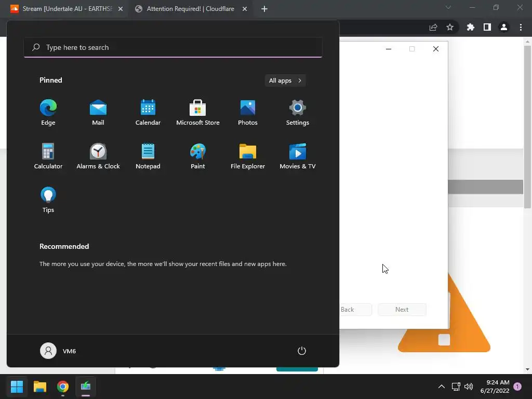Open the Chrome three-dot menu
Image resolution: width=532 pixels, height=399 pixels.
click(x=521, y=28)
